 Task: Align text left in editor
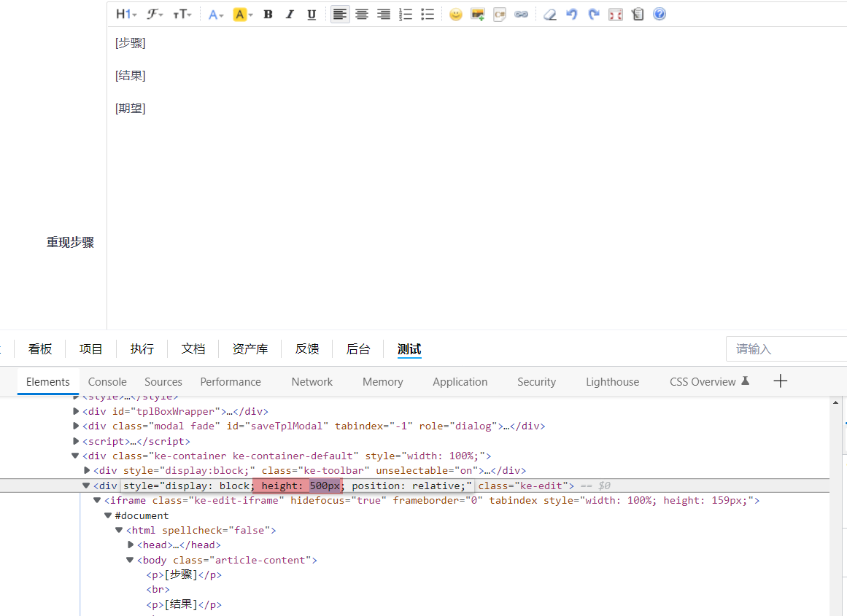(x=340, y=15)
